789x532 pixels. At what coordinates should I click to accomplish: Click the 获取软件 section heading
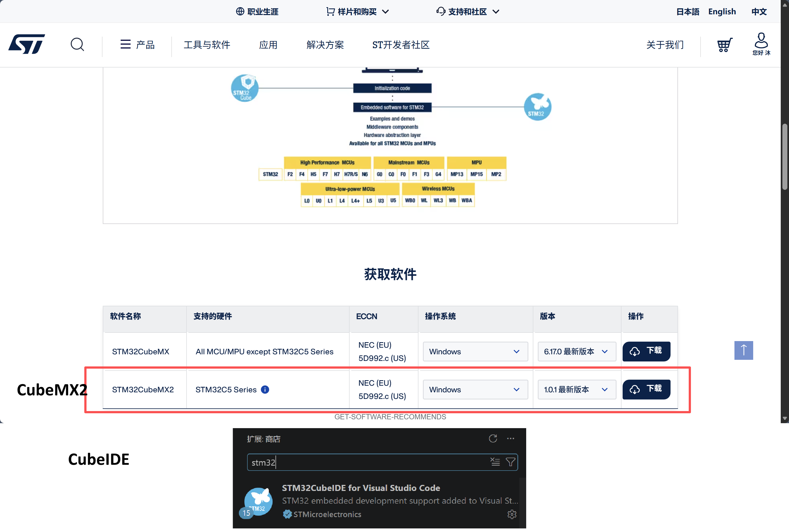click(390, 274)
